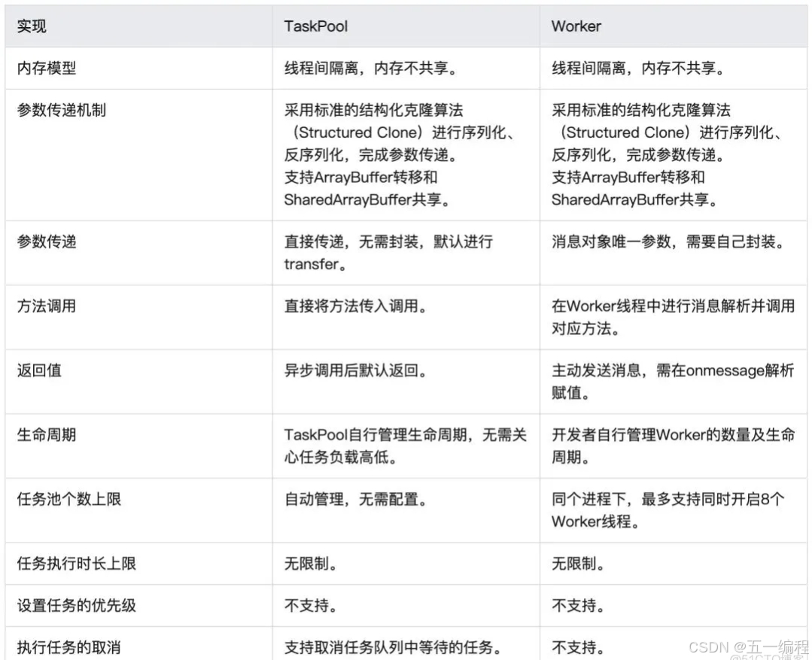Image resolution: width=812 pixels, height=660 pixels.
Task: Select the '方法调用' row label
Action: point(47,306)
